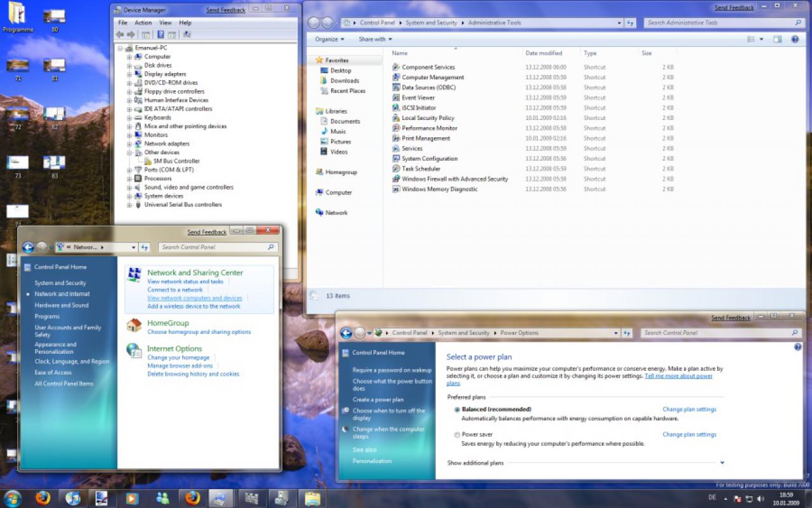The height and width of the screenshot is (508, 812).
Task: Open the views dropdown in Administrative Tools
Action: click(x=761, y=39)
